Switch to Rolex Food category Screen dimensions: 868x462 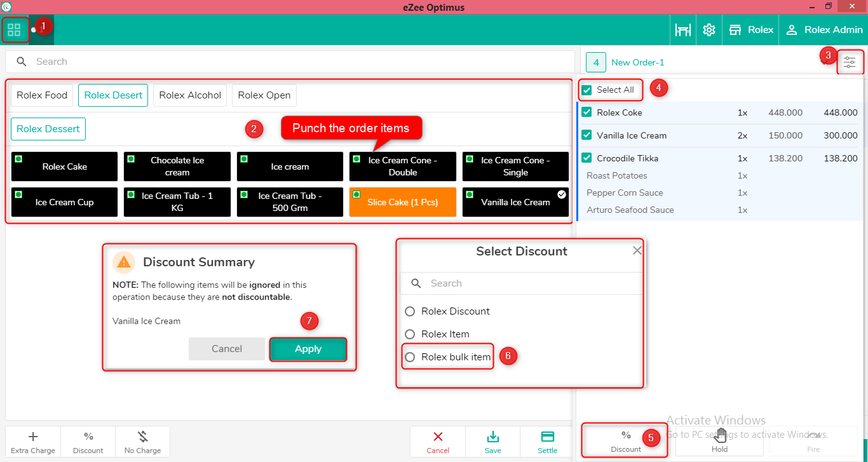coord(42,95)
